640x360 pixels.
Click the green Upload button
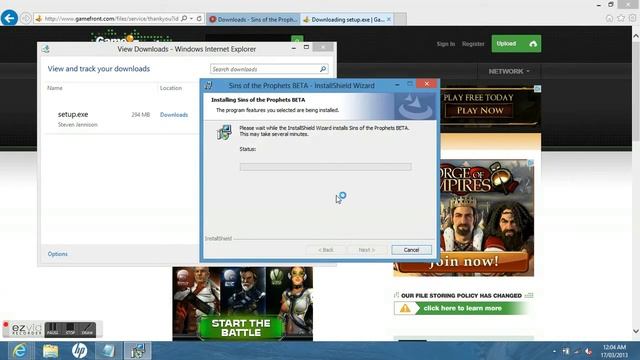[516, 44]
